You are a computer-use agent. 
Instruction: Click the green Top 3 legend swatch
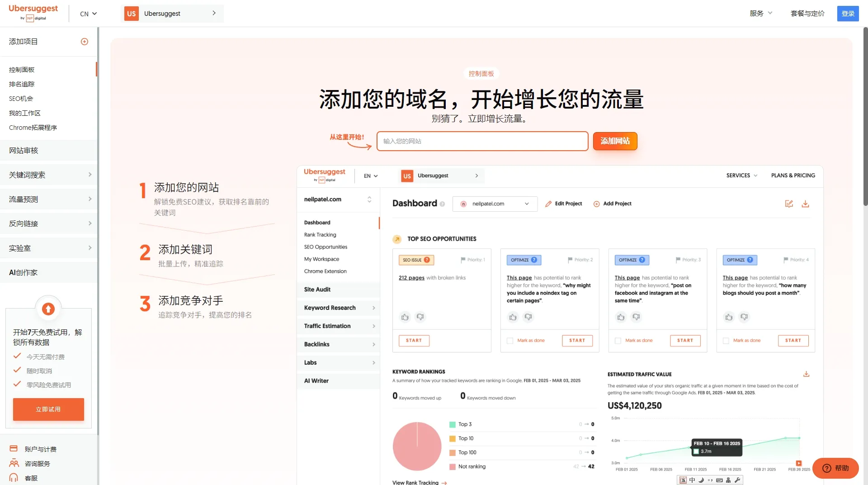452,424
